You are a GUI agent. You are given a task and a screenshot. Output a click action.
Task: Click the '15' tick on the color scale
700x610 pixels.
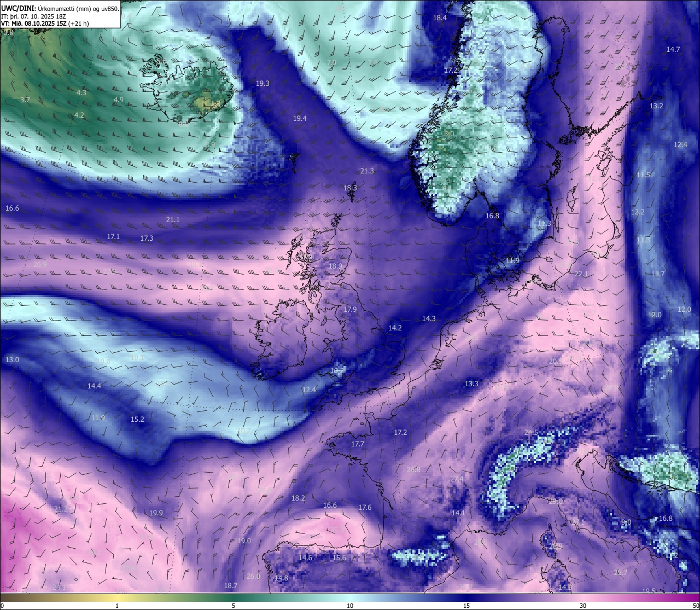466,606
